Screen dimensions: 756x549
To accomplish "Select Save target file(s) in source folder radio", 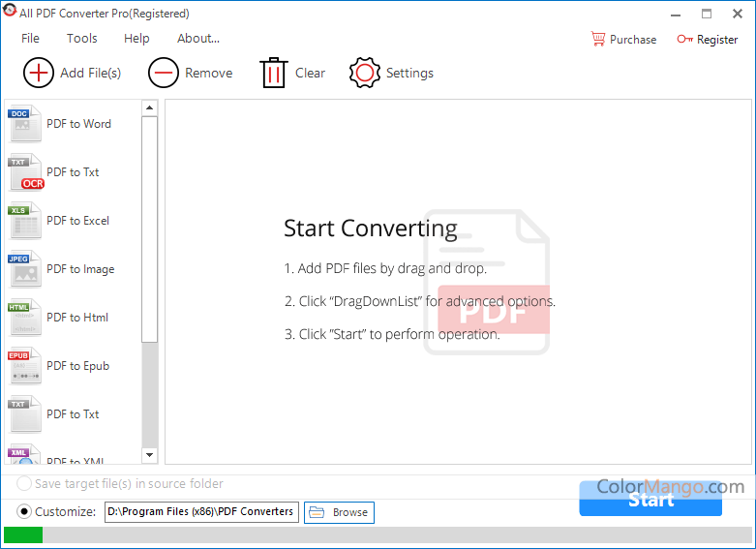I will pos(24,483).
